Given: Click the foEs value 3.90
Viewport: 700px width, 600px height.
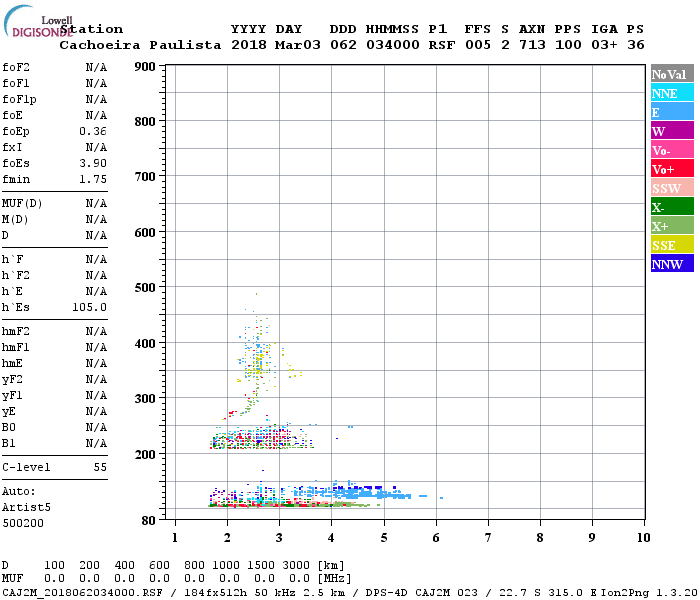Looking at the screenshot, I should click(x=93, y=163).
